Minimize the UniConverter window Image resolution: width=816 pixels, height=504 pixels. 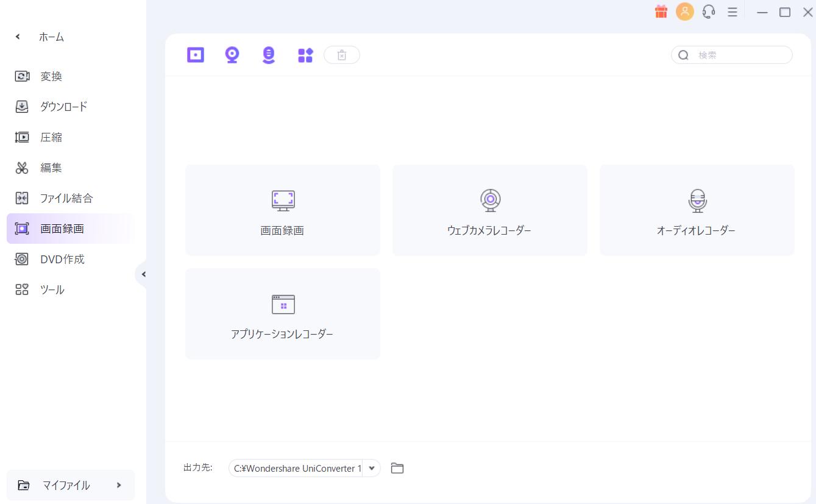762,12
